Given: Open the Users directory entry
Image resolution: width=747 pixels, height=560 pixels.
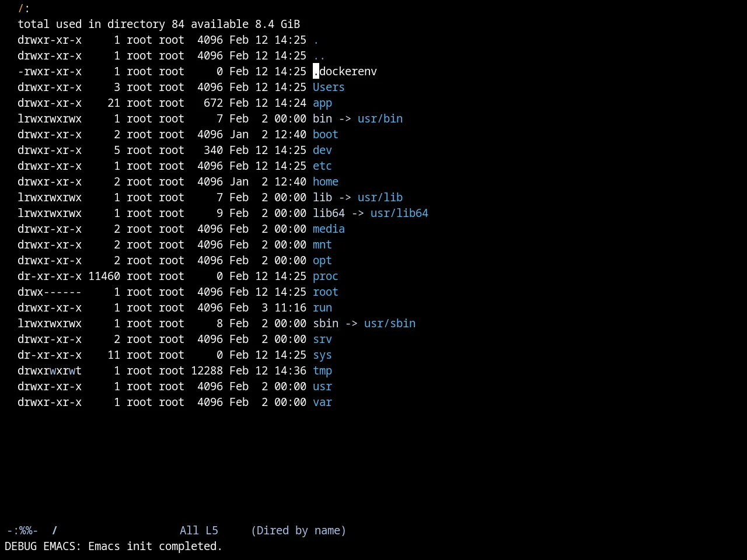Looking at the screenshot, I should (x=329, y=87).
